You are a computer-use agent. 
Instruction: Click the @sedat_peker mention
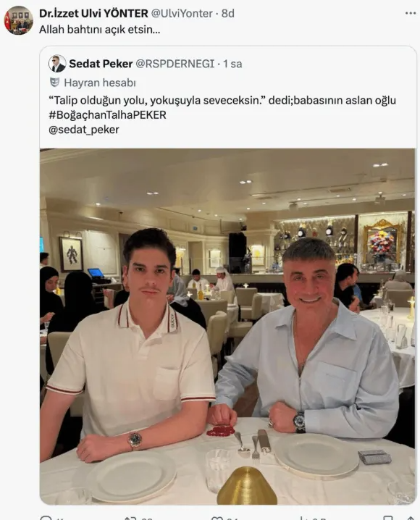[x=84, y=130]
